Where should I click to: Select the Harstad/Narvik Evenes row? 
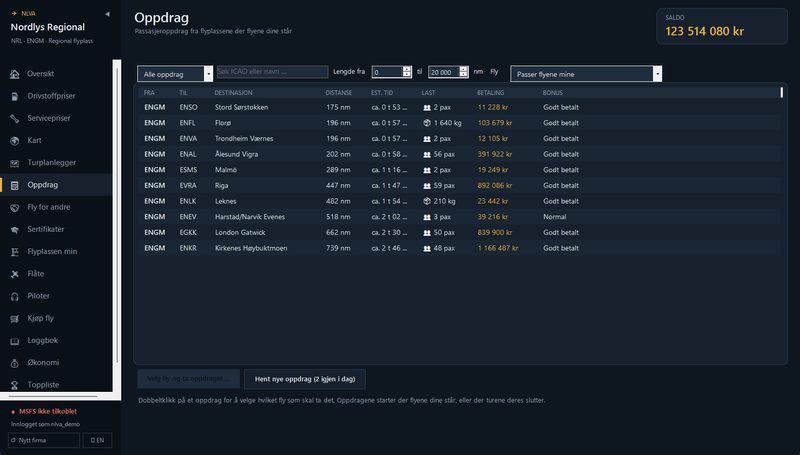coord(459,217)
